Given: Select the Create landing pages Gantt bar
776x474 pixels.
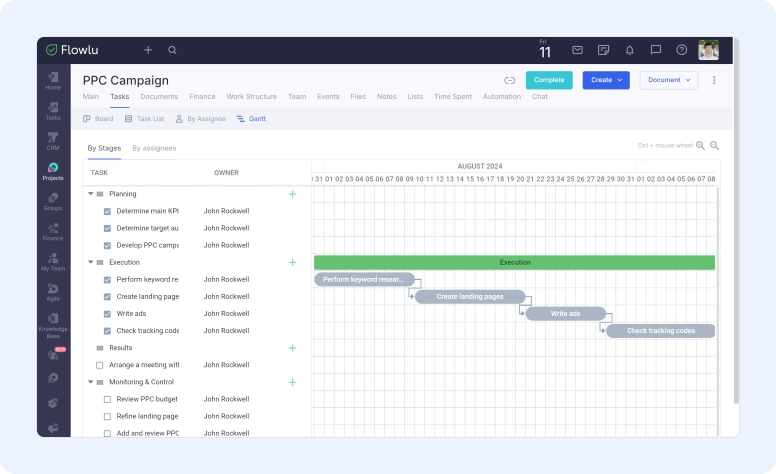Looking at the screenshot, I should point(470,297).
